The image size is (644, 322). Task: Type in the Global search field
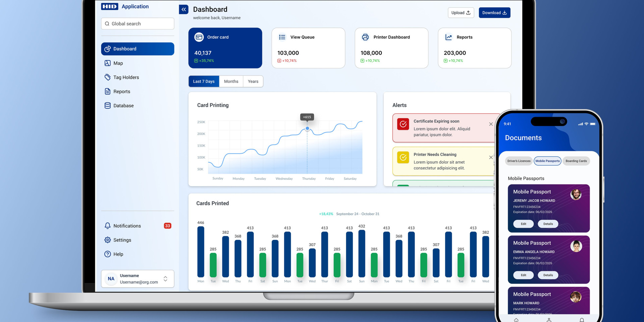141,24
